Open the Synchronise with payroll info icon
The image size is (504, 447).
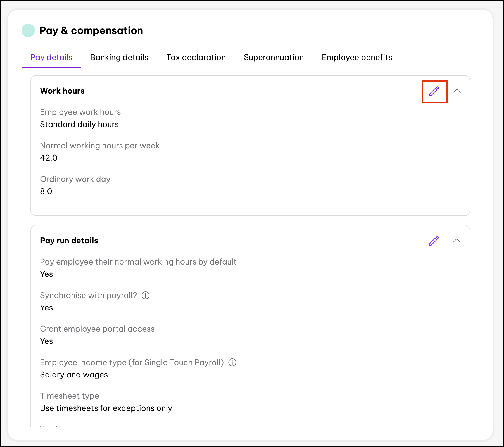[x=146, y=295]
